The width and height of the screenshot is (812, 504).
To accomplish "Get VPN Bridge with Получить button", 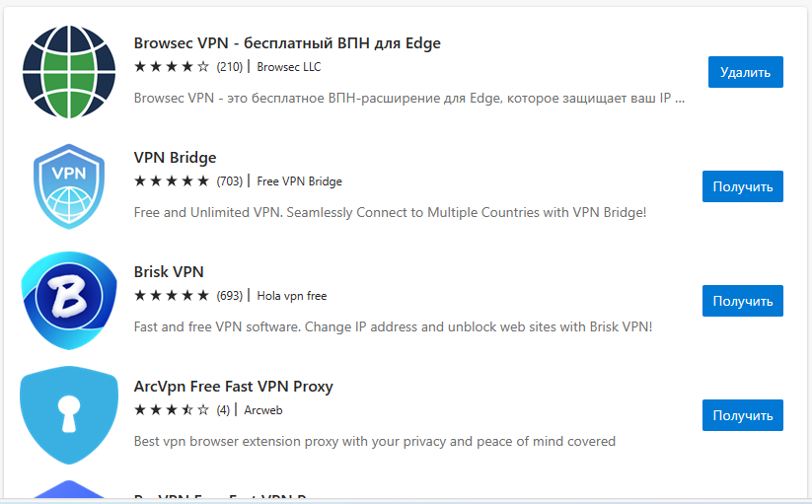I will 743,186.
